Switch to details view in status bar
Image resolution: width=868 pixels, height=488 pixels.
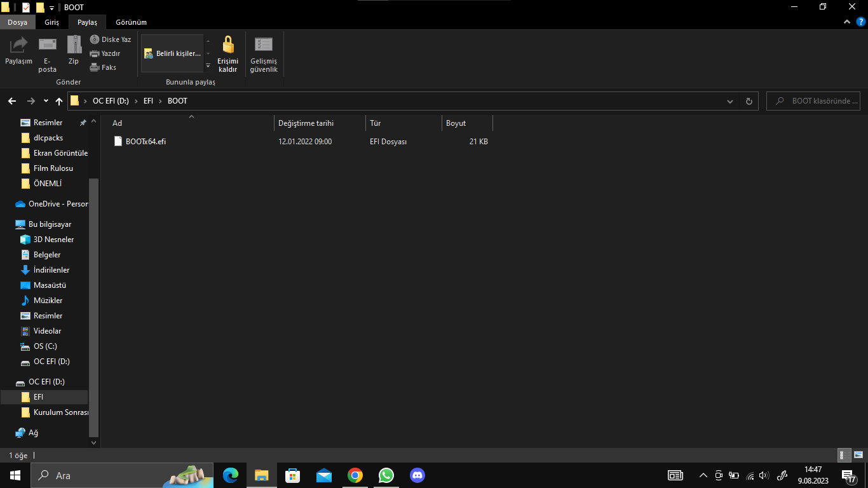[x=844, y=455]
